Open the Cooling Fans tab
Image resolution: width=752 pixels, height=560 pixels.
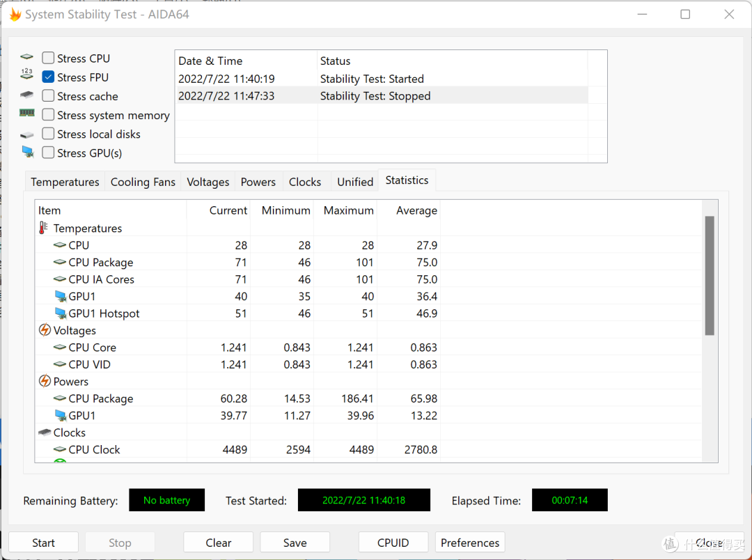click(143, 182)
